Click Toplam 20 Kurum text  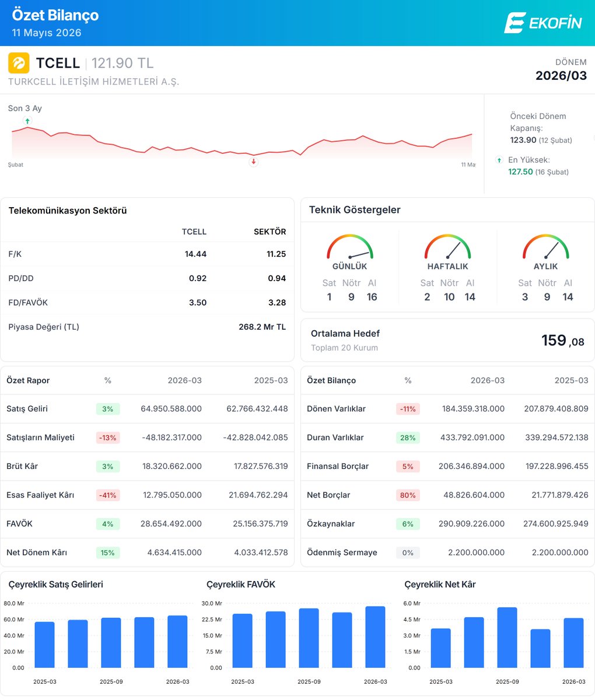(344, 348)
